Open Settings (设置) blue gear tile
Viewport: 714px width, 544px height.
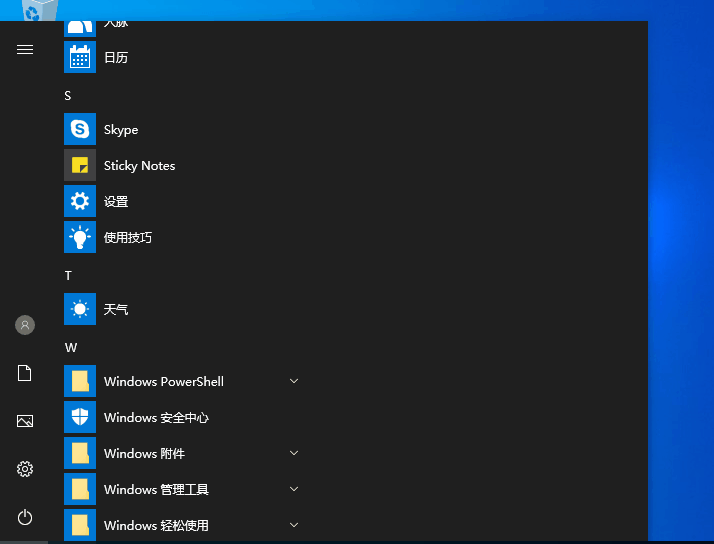[x=80, y=201]
